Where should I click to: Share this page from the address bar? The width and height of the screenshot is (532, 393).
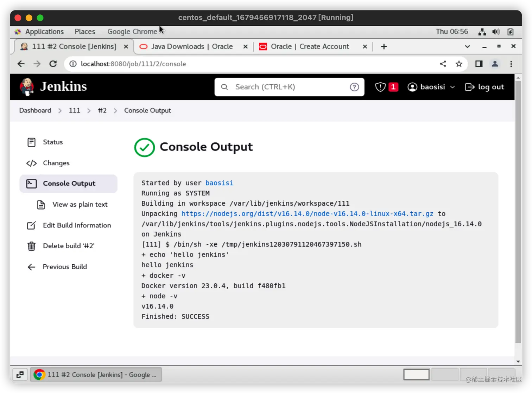(443, 64)
